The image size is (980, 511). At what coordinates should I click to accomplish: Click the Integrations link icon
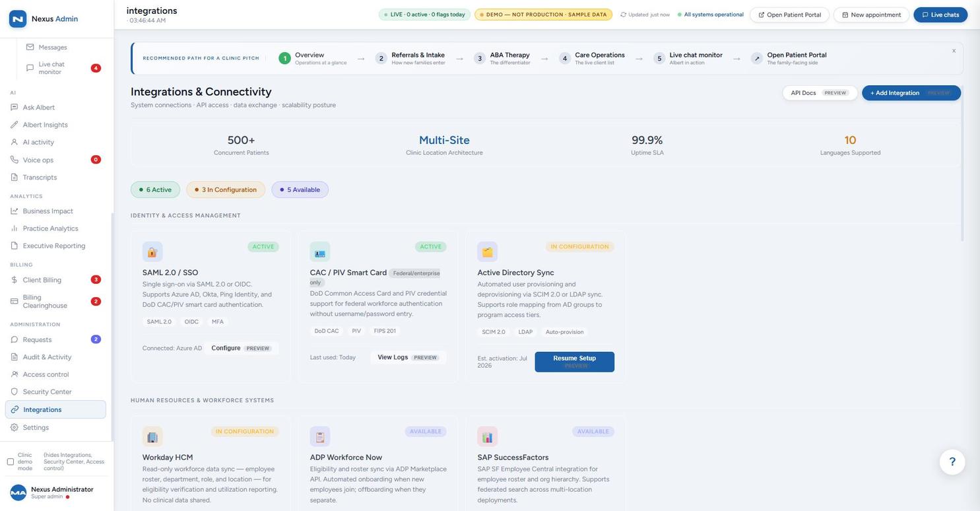(15, 409)
